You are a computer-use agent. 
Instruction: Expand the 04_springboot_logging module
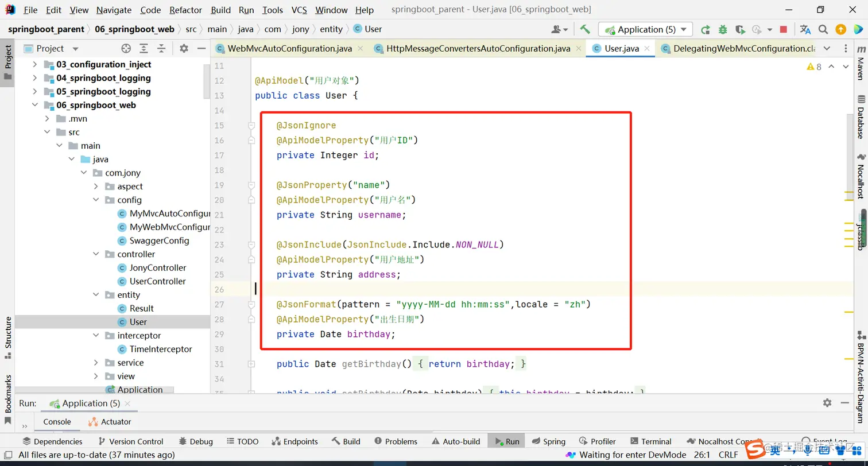pos(35,78)
